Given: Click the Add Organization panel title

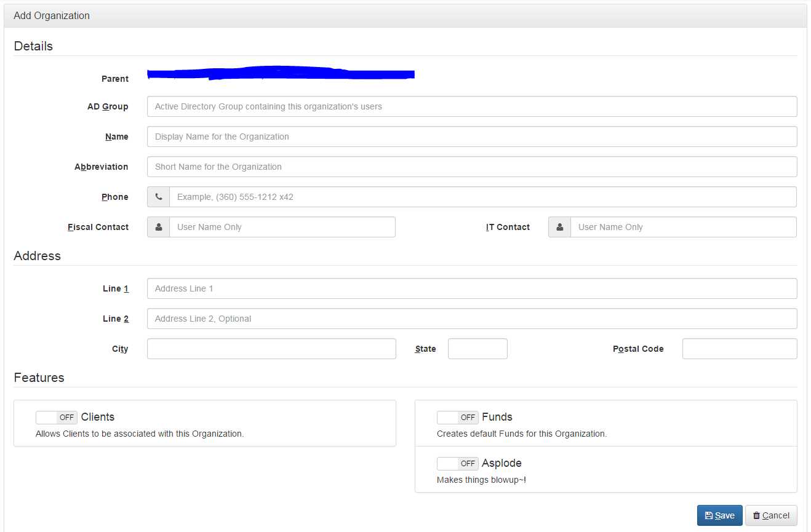Looking at the screenshot, I should pyautogui.click(x=52, y=16).
